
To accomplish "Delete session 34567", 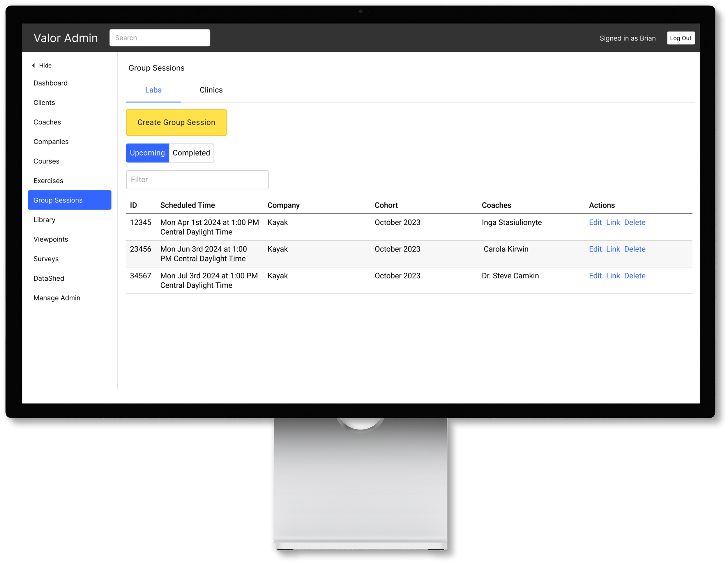I will point(635,275).
